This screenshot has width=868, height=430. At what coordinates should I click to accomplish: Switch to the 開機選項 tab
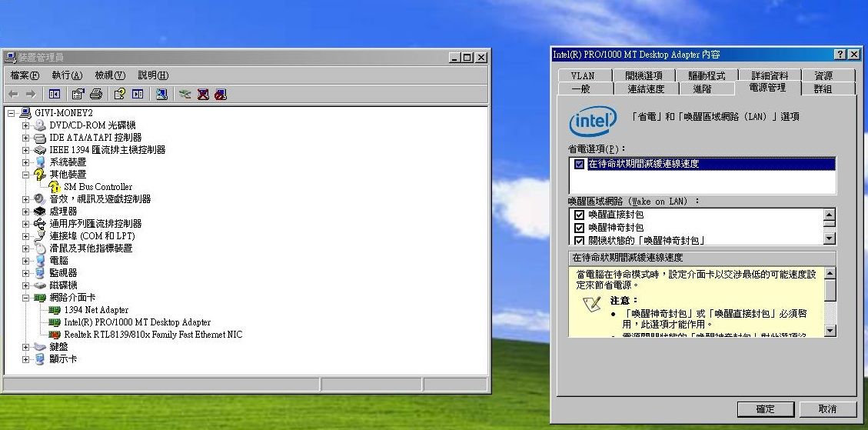pos(644,75)
